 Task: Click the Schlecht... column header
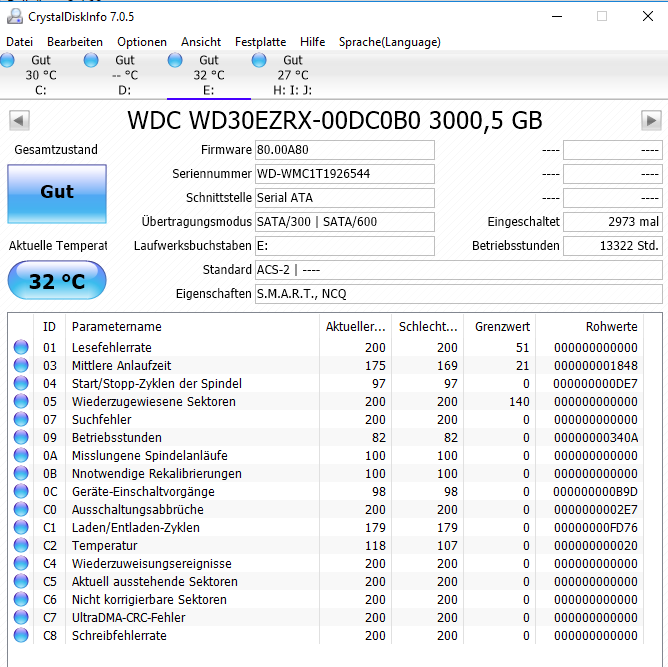pos(427,327)
